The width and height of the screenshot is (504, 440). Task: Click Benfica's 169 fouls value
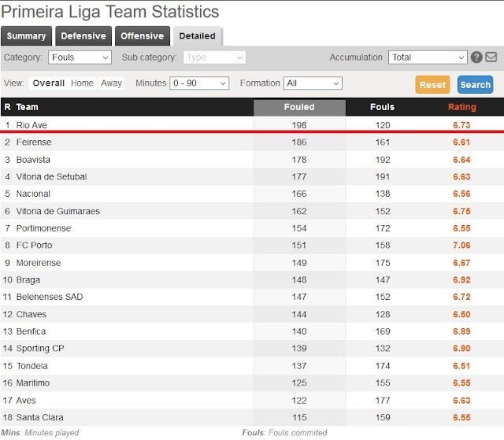pyautogui.click(x=383, y=331)
